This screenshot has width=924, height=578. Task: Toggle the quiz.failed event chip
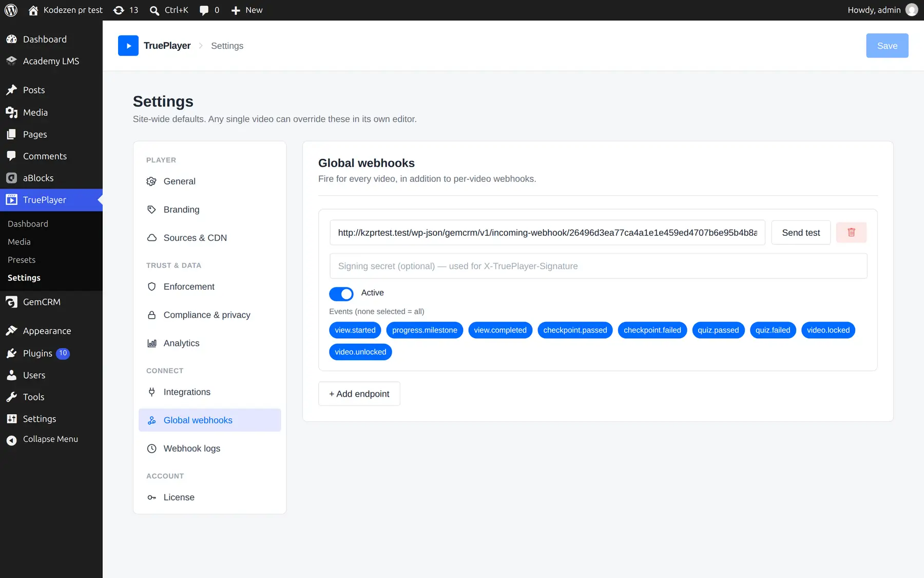(773, 330)
